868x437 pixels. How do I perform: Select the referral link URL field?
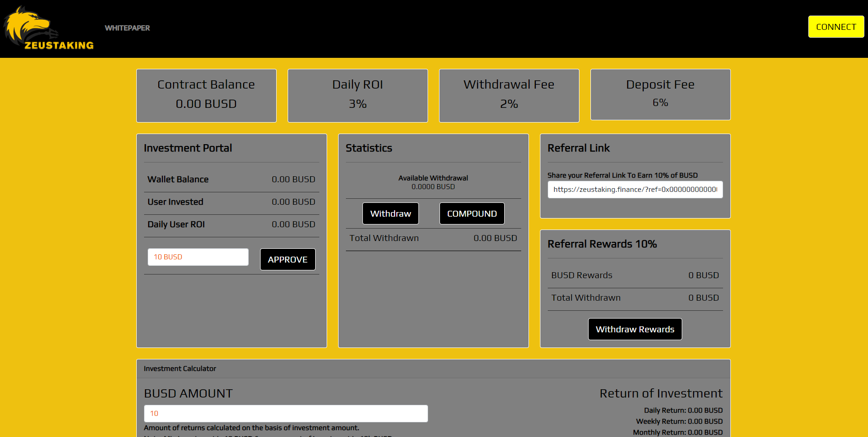click(635, 190)
